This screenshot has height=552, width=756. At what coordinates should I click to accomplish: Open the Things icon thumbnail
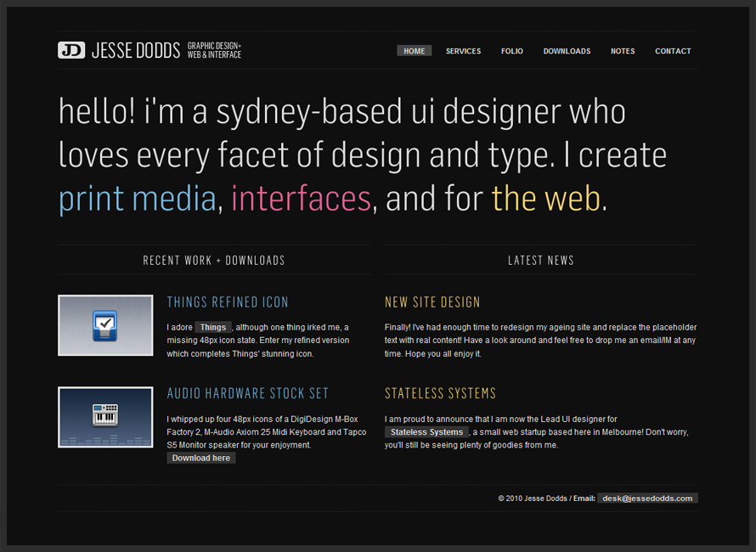(105, 325)
